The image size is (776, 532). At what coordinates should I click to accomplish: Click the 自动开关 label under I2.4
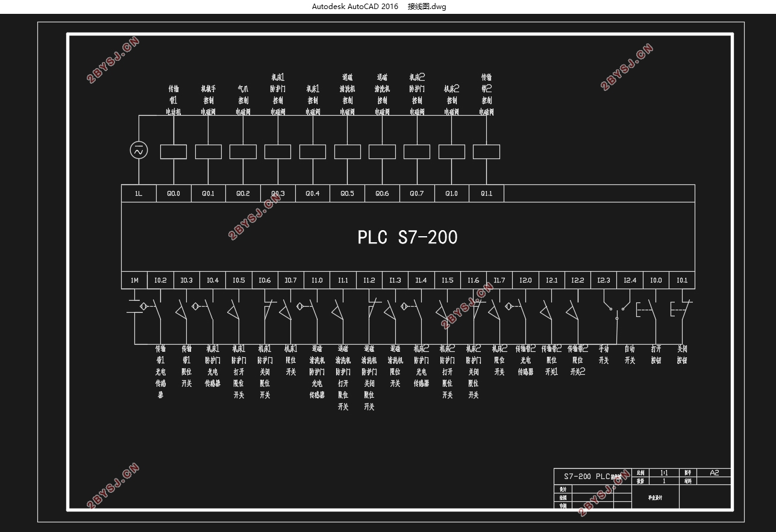pyautogui.click(x=630, y=354)
